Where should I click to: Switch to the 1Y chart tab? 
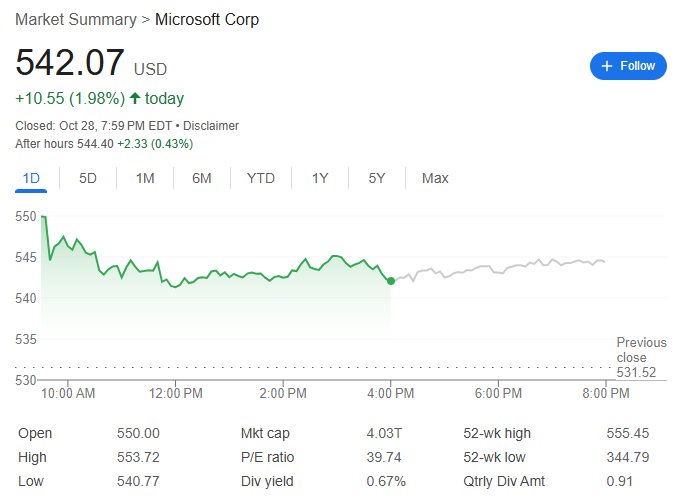(x=320, y=178)
